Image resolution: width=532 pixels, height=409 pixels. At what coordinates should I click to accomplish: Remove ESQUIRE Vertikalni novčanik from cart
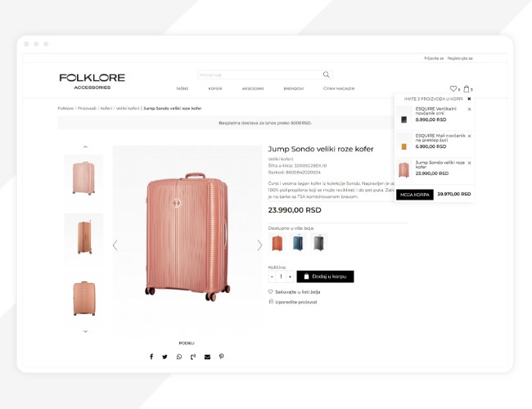point(469,109)
